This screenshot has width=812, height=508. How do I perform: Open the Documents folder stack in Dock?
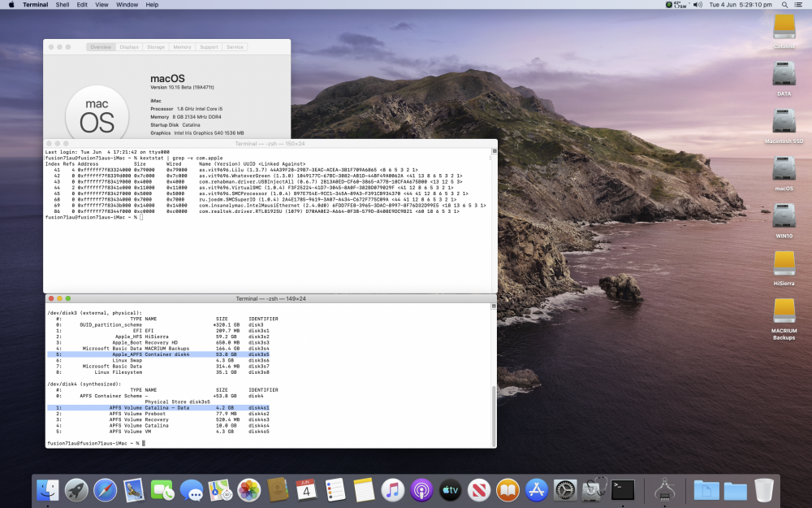[x=706, y=490]
